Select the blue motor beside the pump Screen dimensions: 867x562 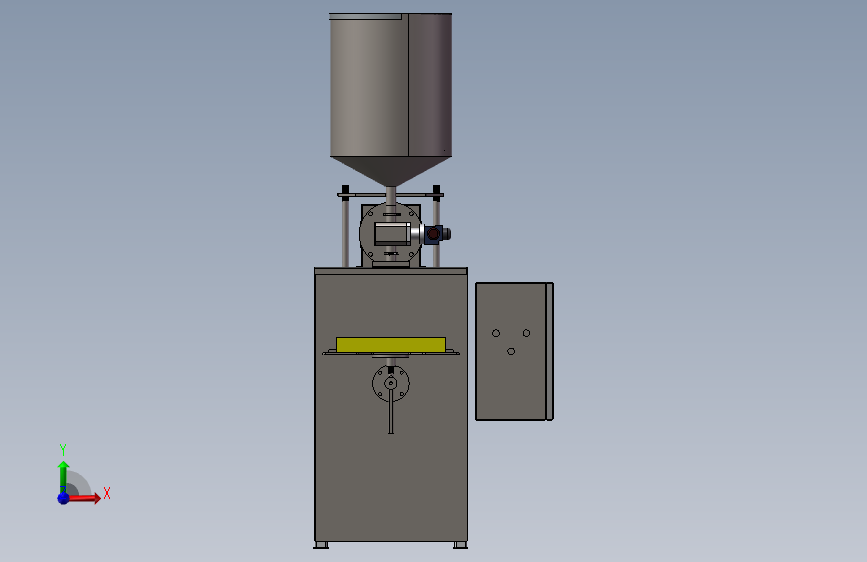point(435,234)
